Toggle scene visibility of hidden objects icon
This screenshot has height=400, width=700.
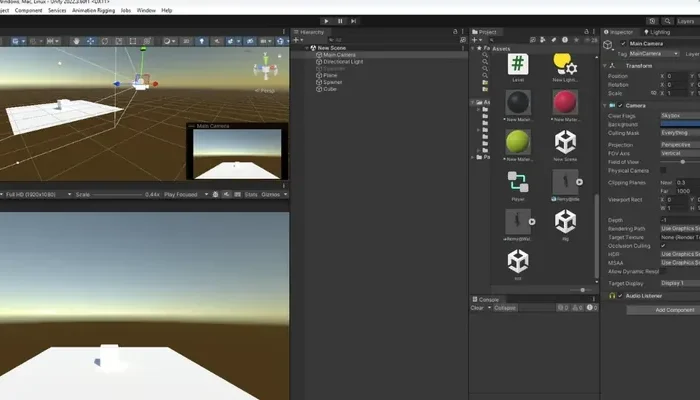pyautogui.click(x=250, y=41)
